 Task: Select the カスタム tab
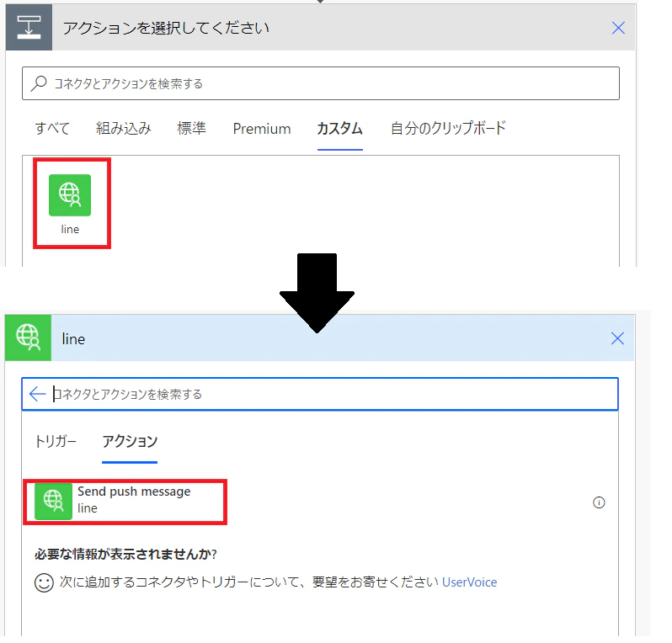coord(340,129)
